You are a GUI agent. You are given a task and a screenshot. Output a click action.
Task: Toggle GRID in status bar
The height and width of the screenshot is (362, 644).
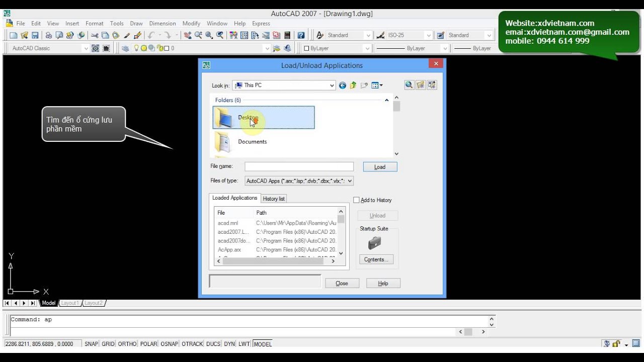pyautogui.click(x=108, y=344)
